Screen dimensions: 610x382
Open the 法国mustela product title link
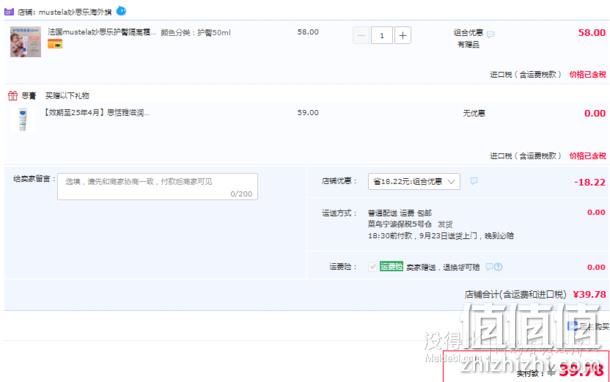pyautogui.click(x=101, y=32)
